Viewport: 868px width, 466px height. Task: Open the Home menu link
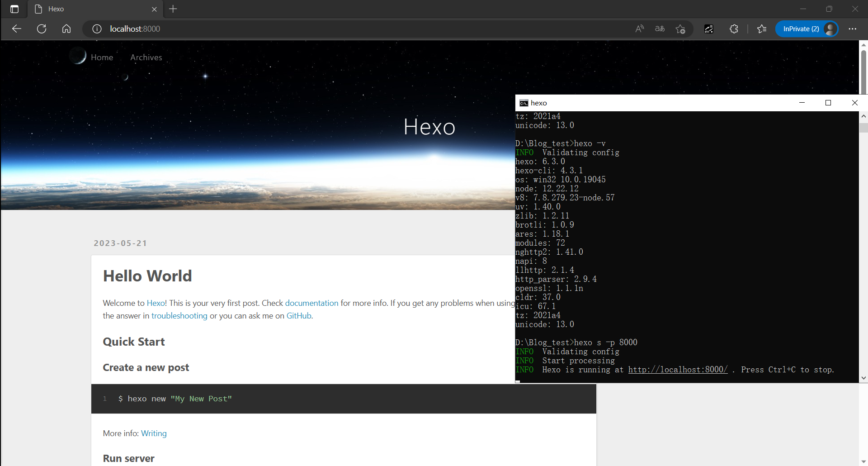click(102, 57)
